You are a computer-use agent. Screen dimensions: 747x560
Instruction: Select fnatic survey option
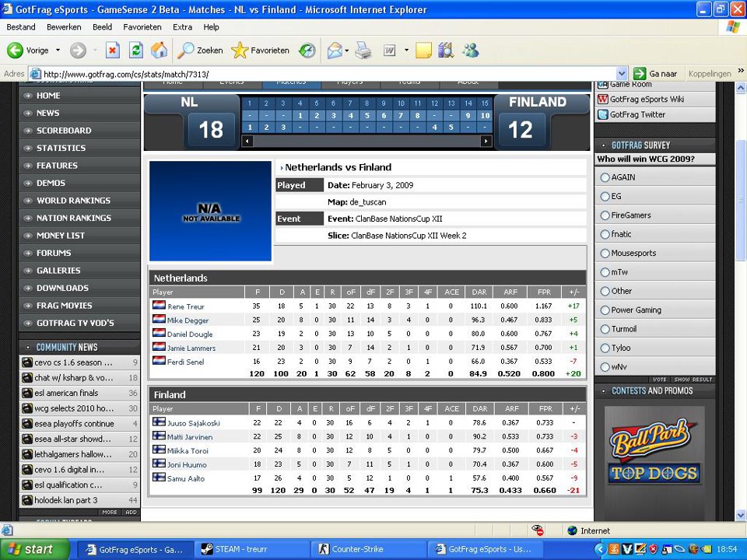click(605, 234)
